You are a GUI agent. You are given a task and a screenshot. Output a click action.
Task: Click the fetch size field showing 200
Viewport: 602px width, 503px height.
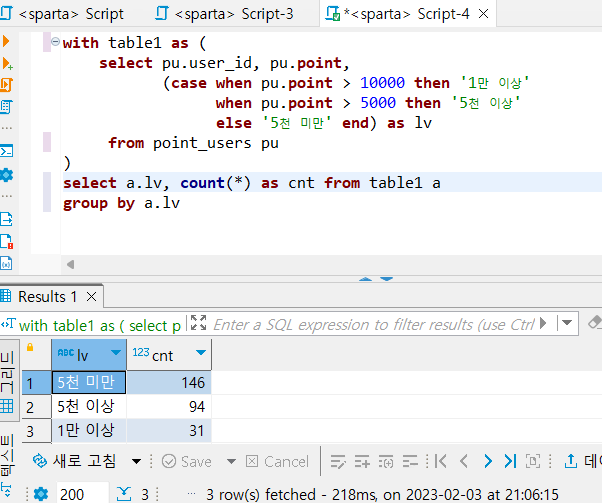pyautogui.click(x=82, y=494)
